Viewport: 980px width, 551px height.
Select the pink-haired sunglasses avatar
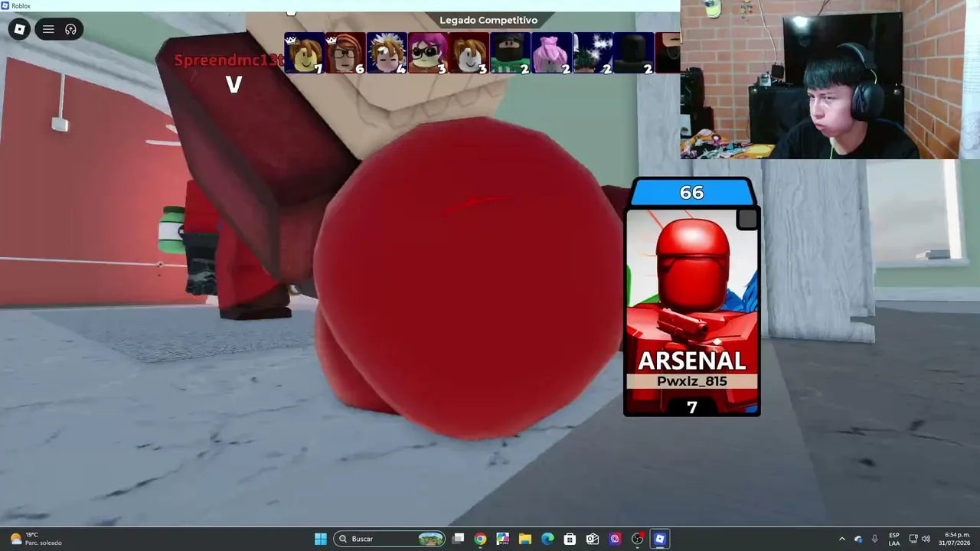428,53
